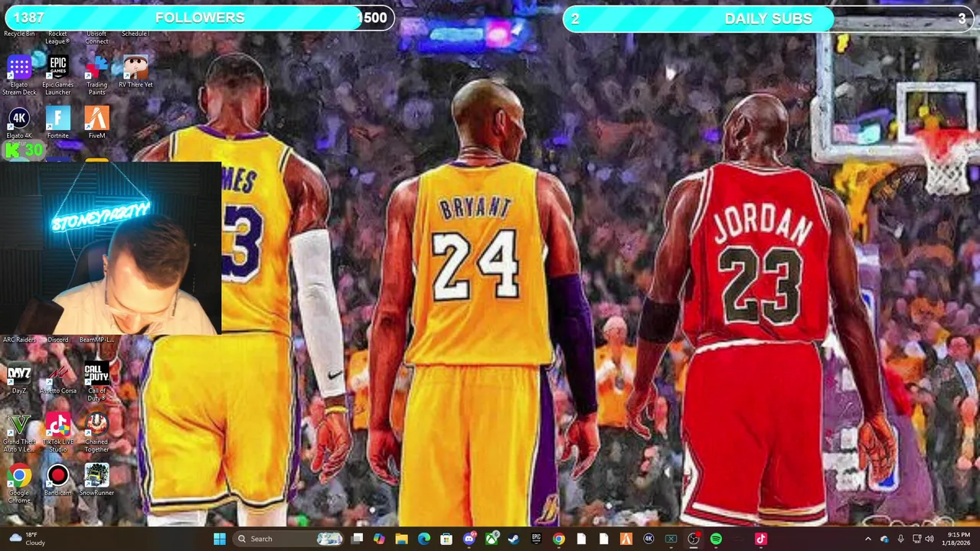The height and width of the screenshot is (551, 980).
Task: Click the Schedule I label
Action: (x=136, y=34)
